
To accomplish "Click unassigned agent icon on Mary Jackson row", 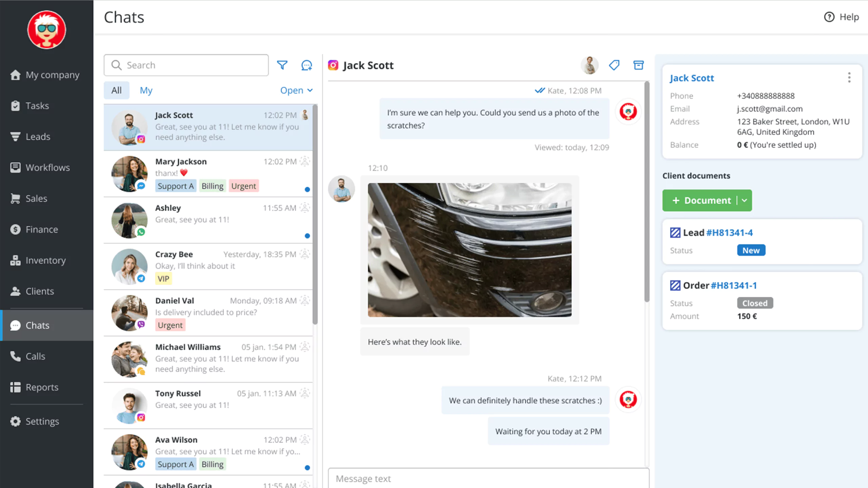I will pyautogui.click(x=305, y=161).
